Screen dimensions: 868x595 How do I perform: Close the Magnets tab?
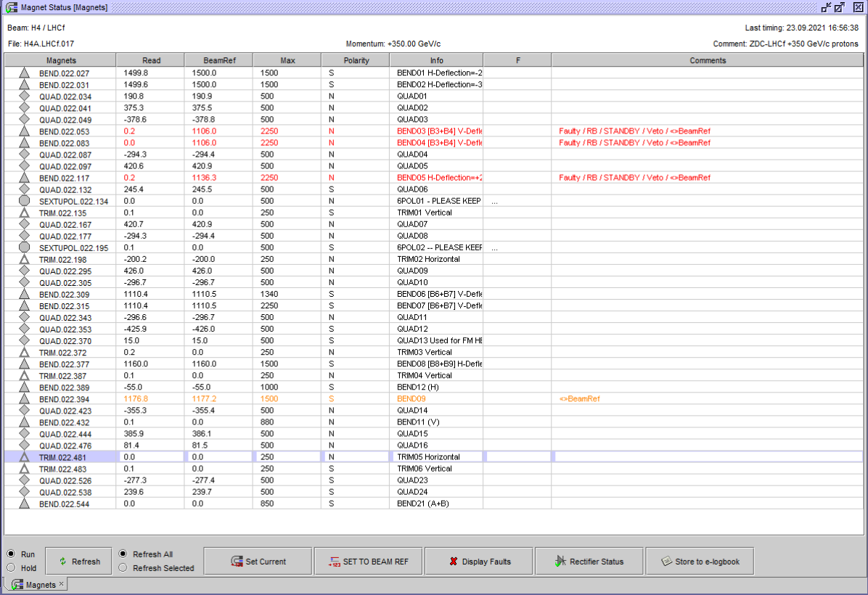tap(62, 584)
